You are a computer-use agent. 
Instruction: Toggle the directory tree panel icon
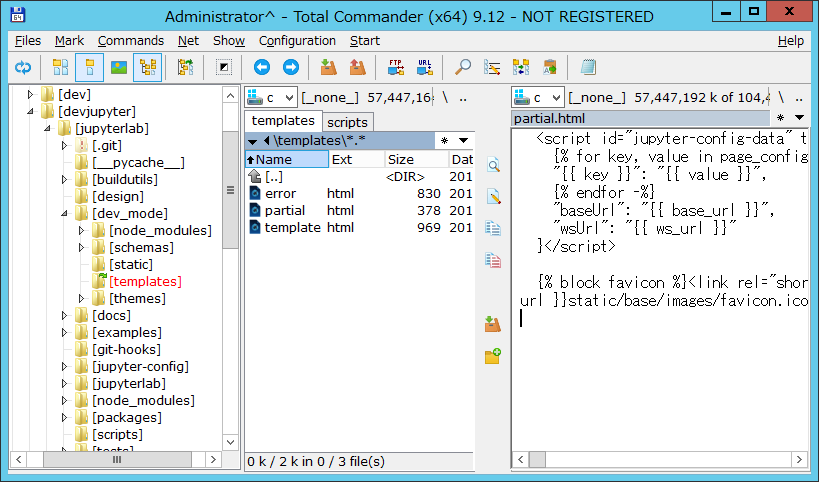point(148,67)
